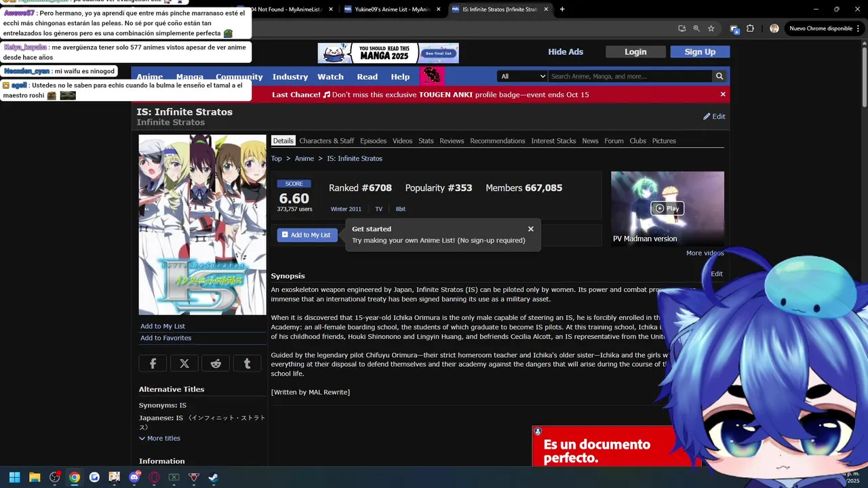Viewport: 868px width, 488px height.
Task: Open Steam from the taskbar
Action: click(214, 477)
